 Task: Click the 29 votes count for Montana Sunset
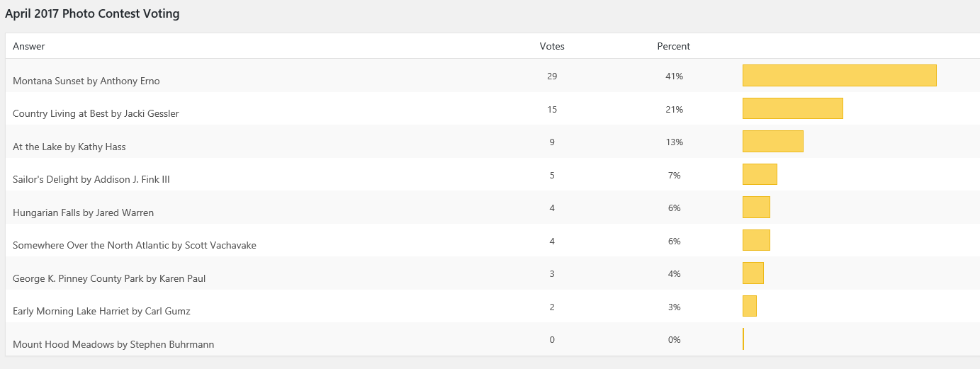pyautogui.click(x=552, y=76)
